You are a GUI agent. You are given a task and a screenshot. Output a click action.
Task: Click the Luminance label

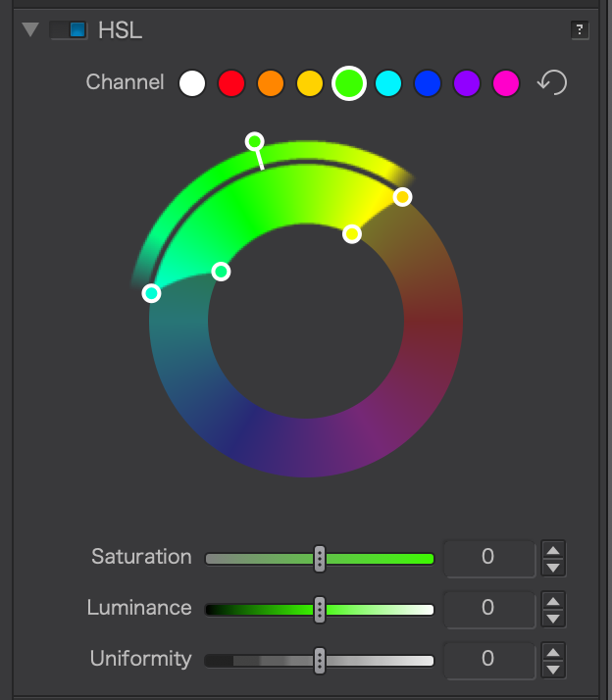(x=139, y=608)
